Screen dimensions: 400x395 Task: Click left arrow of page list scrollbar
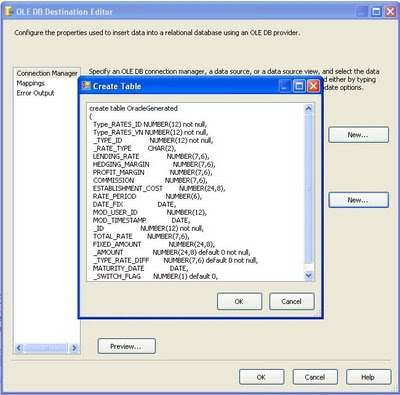point(19,348)
